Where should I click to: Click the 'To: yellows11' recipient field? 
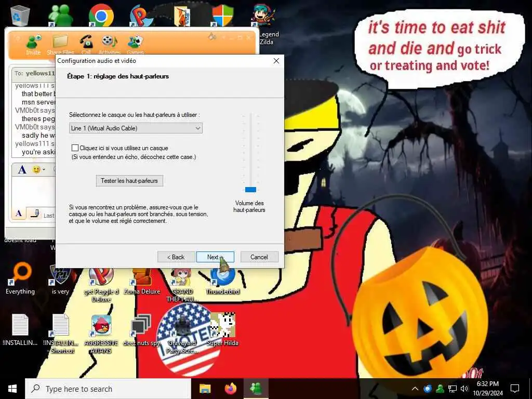point(34,73)
